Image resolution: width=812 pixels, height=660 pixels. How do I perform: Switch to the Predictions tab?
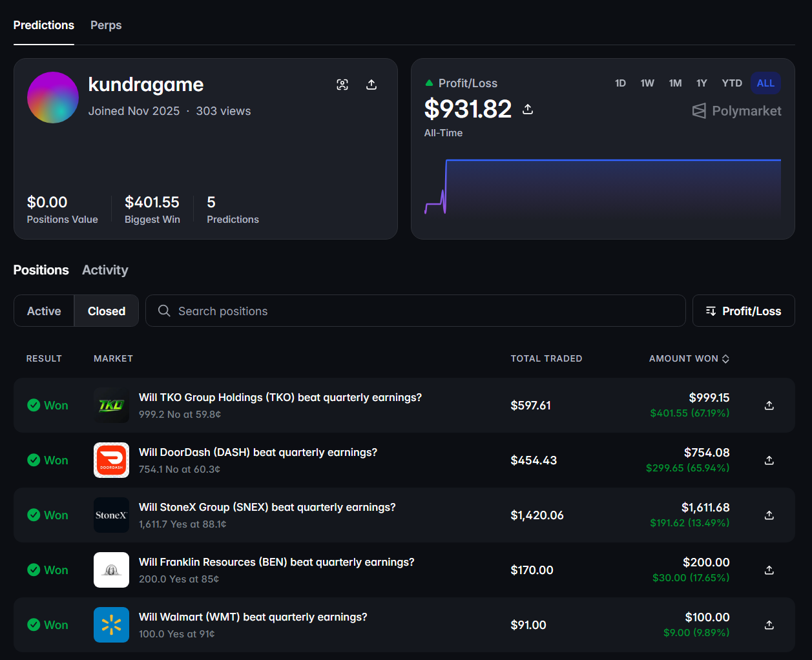pos(44,25)
